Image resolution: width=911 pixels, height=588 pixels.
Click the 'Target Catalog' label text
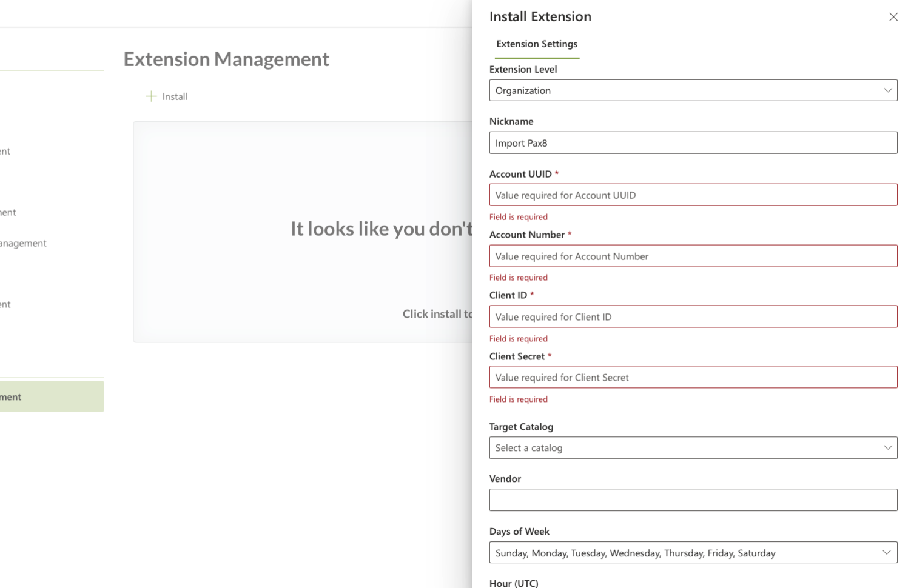(521, 427)
